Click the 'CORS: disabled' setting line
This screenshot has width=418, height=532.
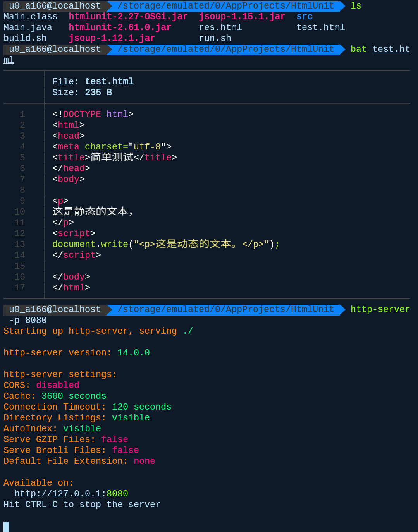click(x=41, y=385)
